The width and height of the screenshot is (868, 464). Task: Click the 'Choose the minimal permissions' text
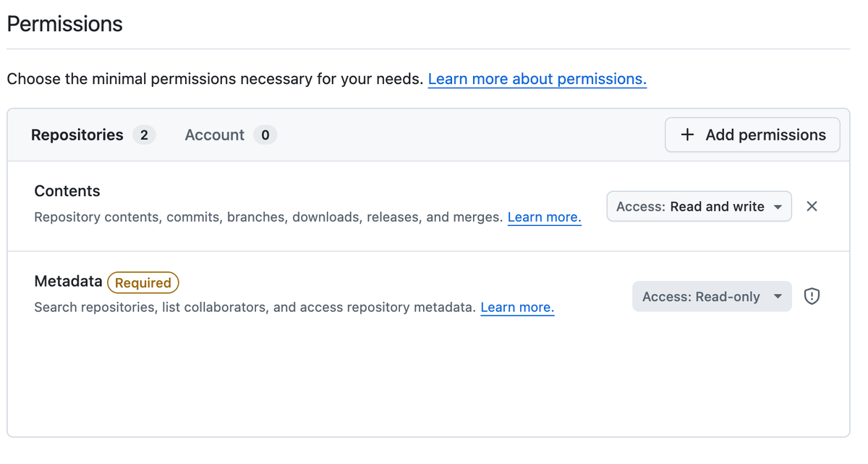[215, 79]
